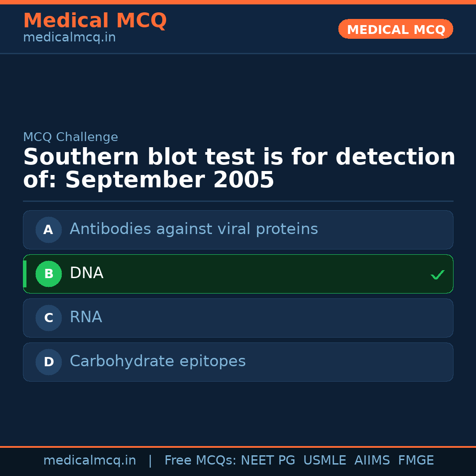
Task: Click the MCQ Challenge label
Action: point(71,137)
